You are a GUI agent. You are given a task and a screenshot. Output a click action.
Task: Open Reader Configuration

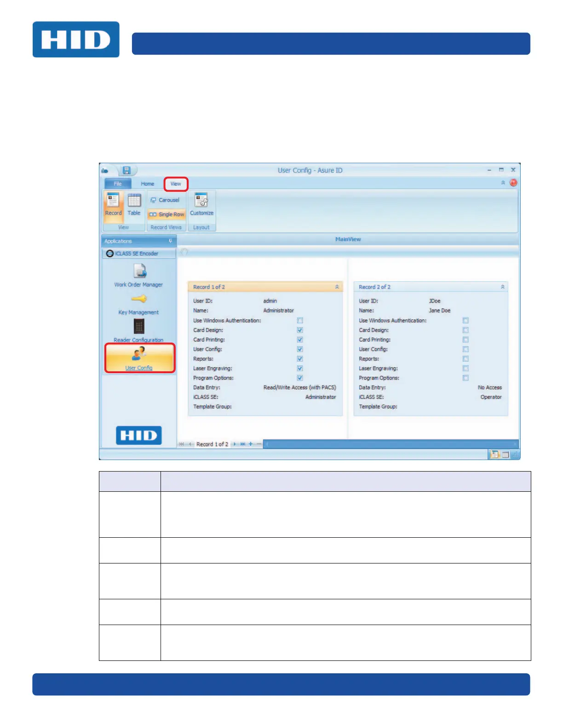[x=138, y=331]
